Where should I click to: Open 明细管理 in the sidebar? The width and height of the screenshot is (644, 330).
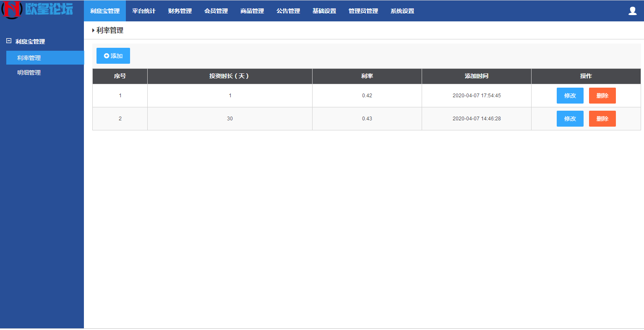point(29,73)
